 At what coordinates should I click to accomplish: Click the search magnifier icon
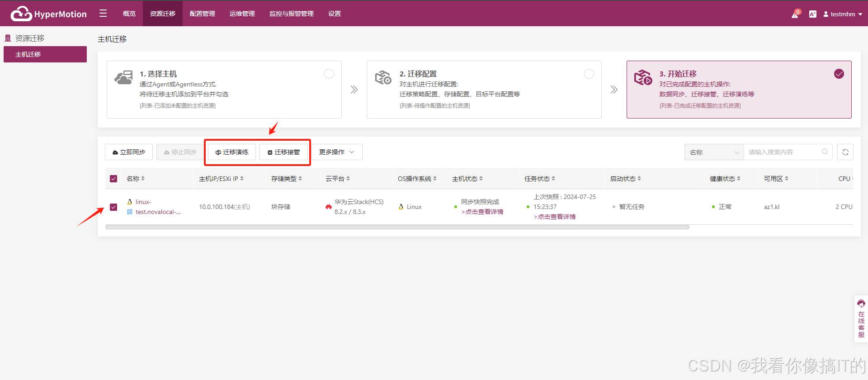point(825,152)
